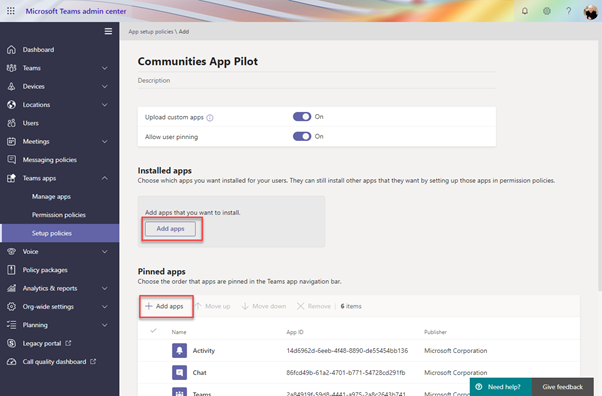Image resolution: width=602 pixels, height=396 pixels.
Task: Select the Chat app row name
Action: [199, 372]
